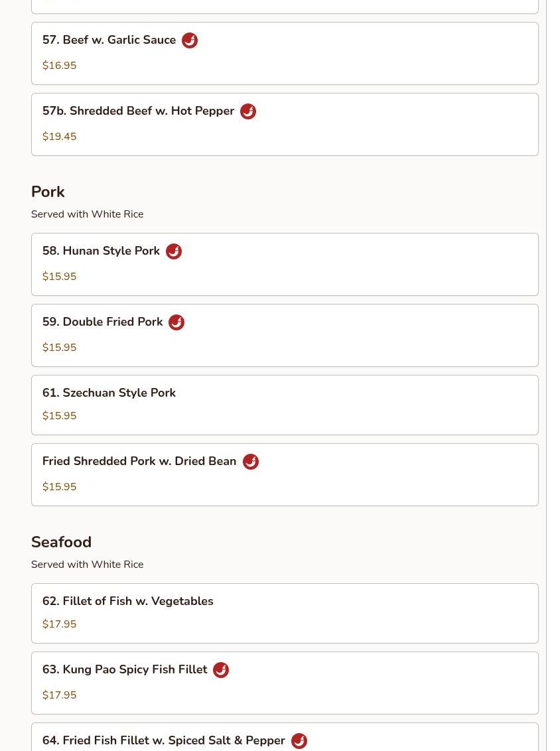Click the Seafood section heading
The image size is (560, 751).
(61, 542)
